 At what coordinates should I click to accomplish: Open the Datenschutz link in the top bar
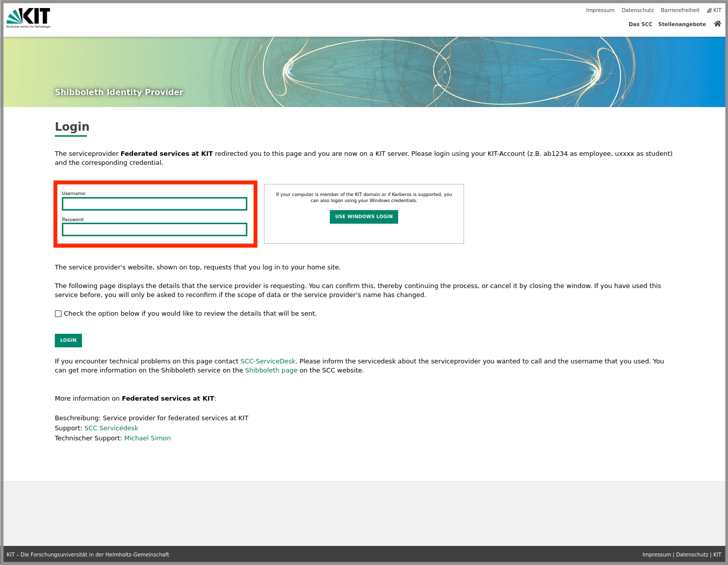(638, 10)
